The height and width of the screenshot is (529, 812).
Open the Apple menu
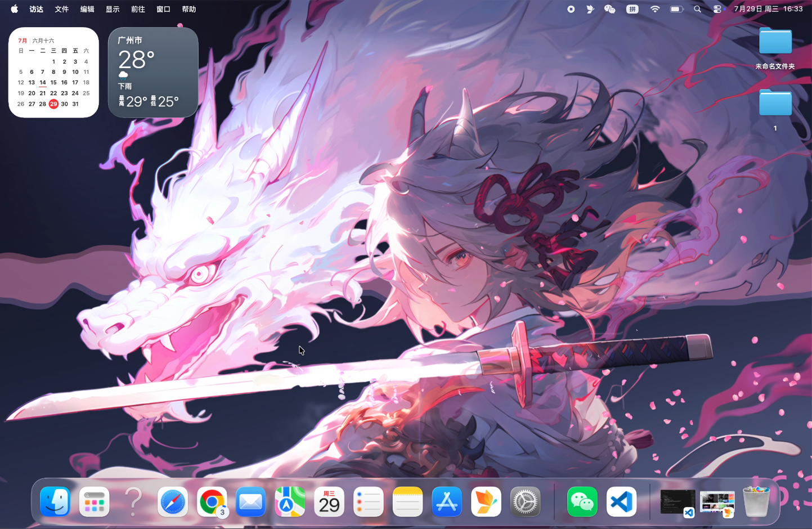15,9
